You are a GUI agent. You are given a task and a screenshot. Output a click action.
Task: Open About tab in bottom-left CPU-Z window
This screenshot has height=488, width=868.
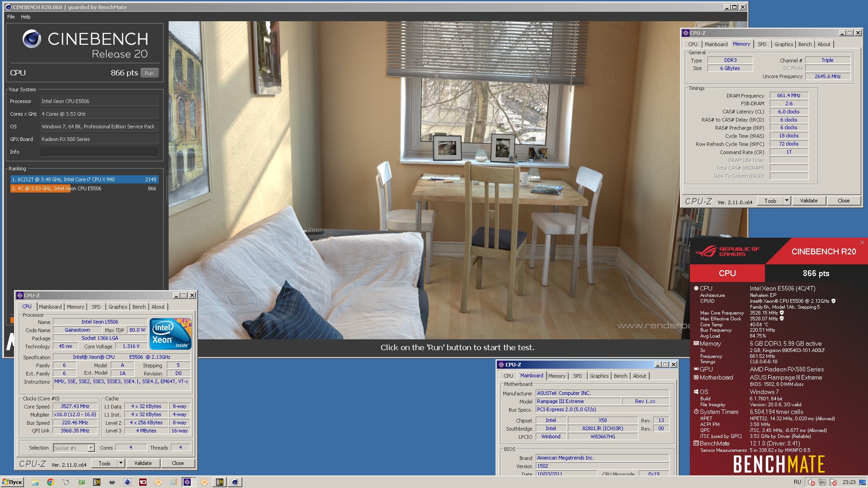(x=158, y=307)
